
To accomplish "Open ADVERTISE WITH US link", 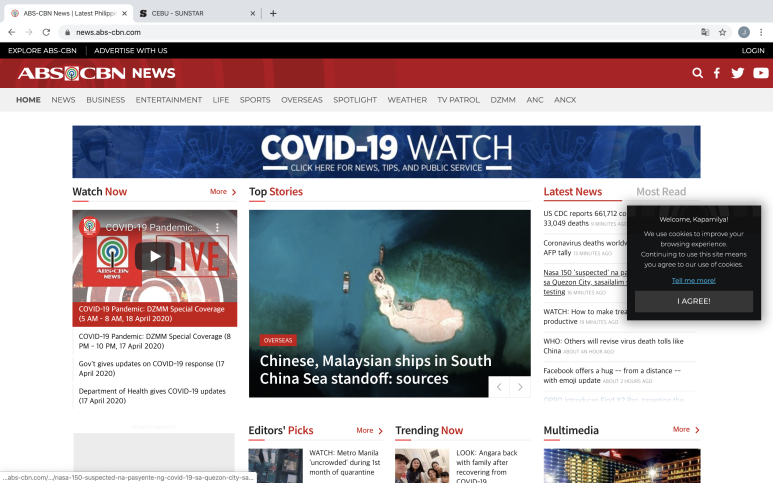I will (131, 50).
